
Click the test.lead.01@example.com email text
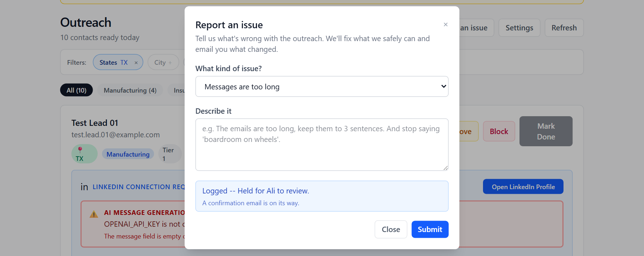coord(116,135)
